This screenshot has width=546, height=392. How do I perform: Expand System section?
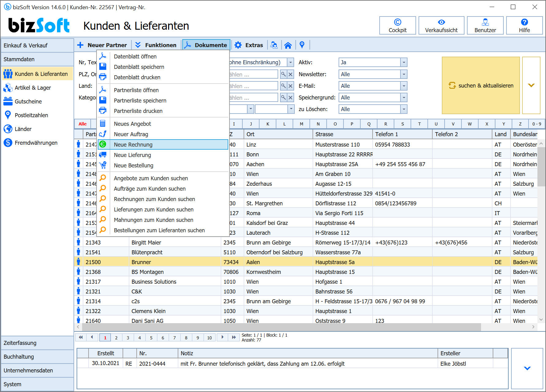[37, 384]
